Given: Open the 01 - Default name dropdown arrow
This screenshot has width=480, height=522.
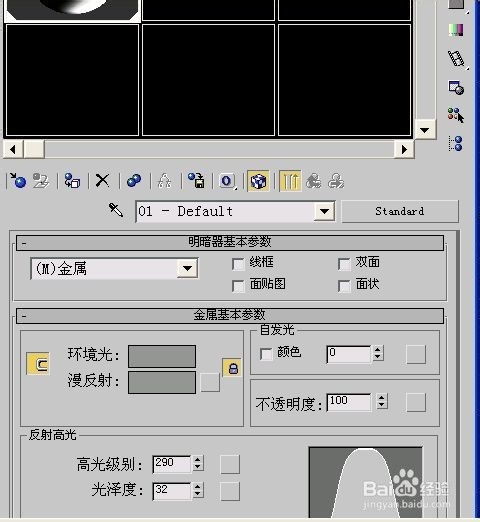Looking at the screenshot, I should (x=324, y=211).
